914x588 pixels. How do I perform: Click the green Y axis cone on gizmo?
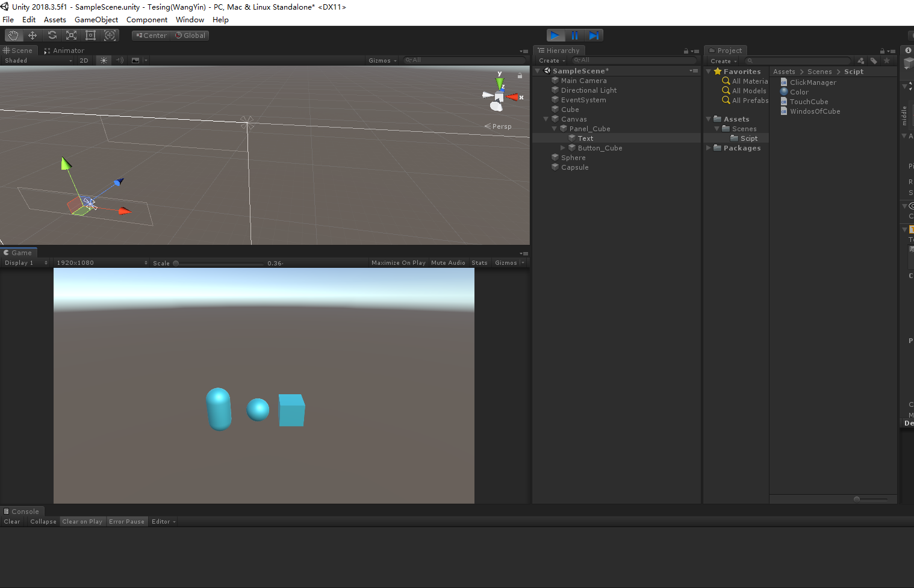pos(500,83)
